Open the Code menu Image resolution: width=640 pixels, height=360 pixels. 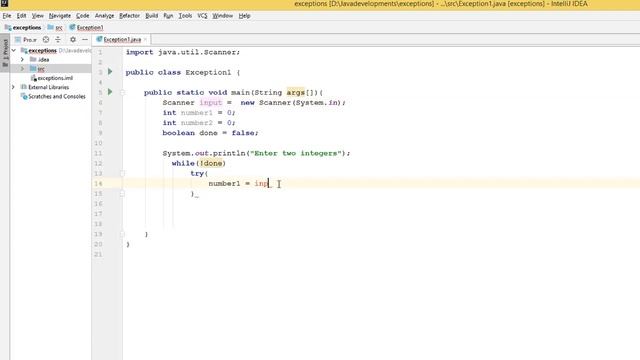tap(82, 16)
